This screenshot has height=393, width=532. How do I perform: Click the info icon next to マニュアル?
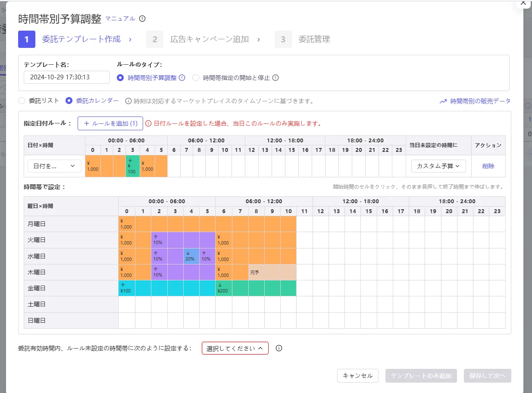(x=142, y=19)
